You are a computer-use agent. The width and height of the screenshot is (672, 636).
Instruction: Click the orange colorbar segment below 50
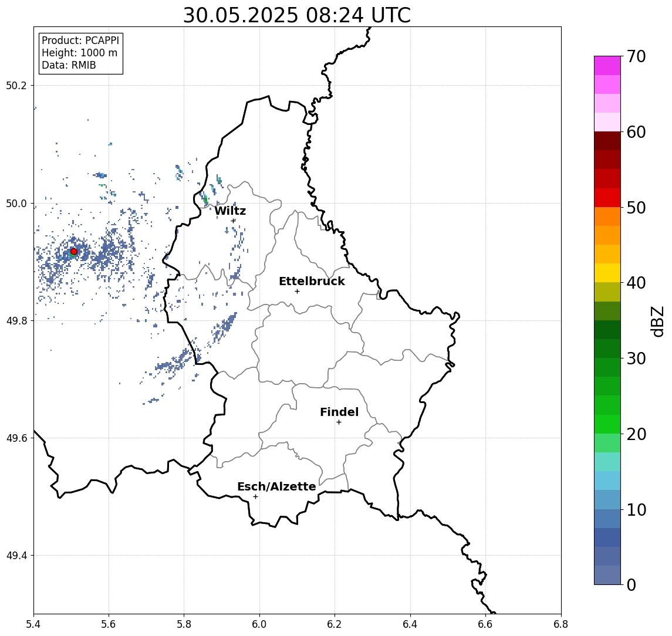pyautogui.click(x=607, y=216)
